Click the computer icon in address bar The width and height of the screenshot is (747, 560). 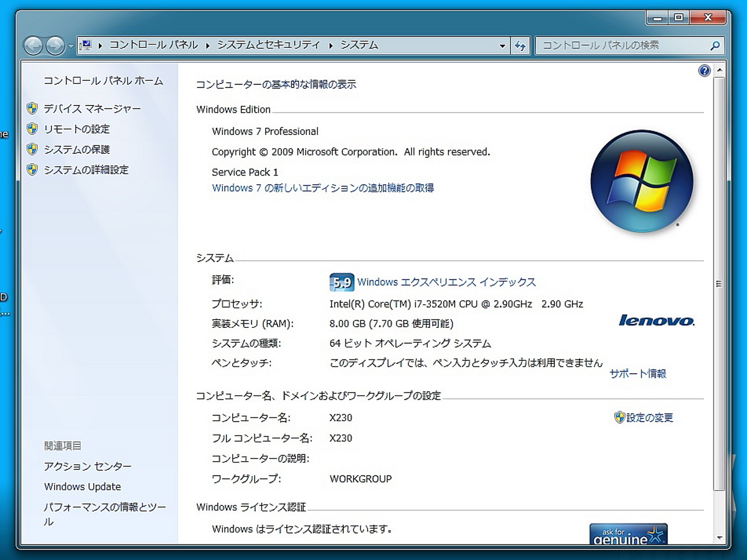click(x=86, y=45)
